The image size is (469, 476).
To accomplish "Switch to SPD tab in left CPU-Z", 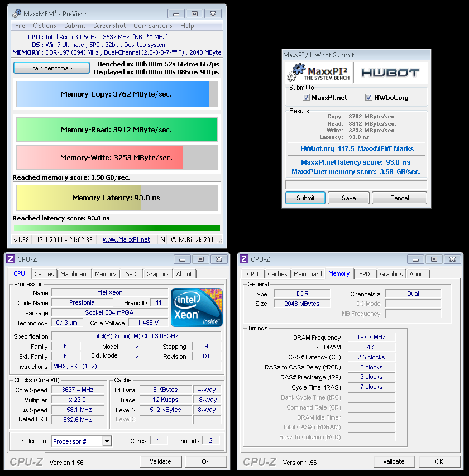I will pos(131,274).
